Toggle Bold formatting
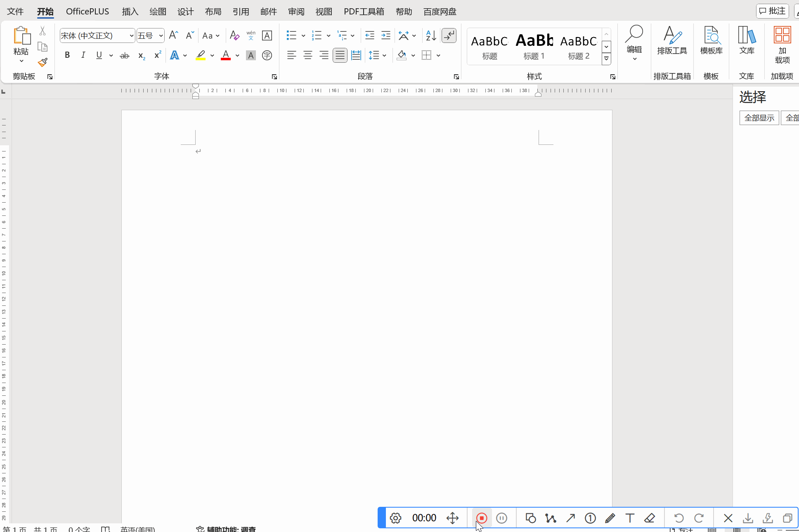The image size is (799, 532). pyautogui.click(x=67, y=55)
